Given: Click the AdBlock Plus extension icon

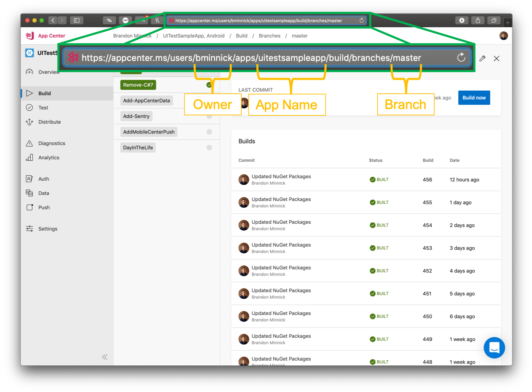Looking at the screenshot, I should pos(125,21).
